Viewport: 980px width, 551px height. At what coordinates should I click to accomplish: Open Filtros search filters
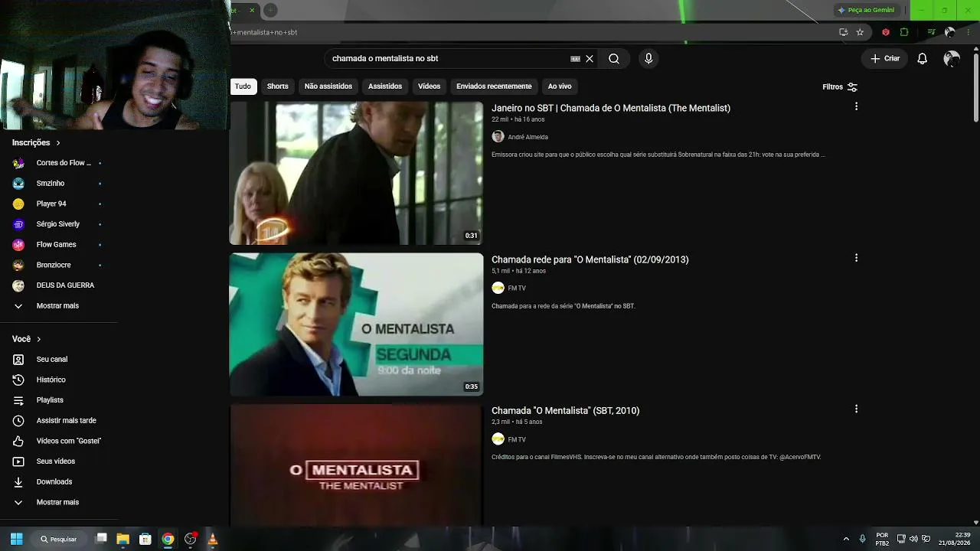(x=840, y=87)
